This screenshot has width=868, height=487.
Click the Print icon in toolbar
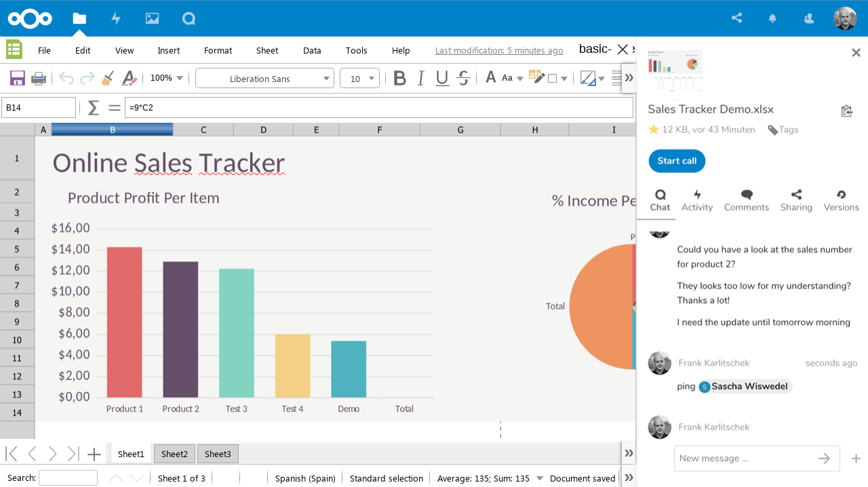pos(39,78)
